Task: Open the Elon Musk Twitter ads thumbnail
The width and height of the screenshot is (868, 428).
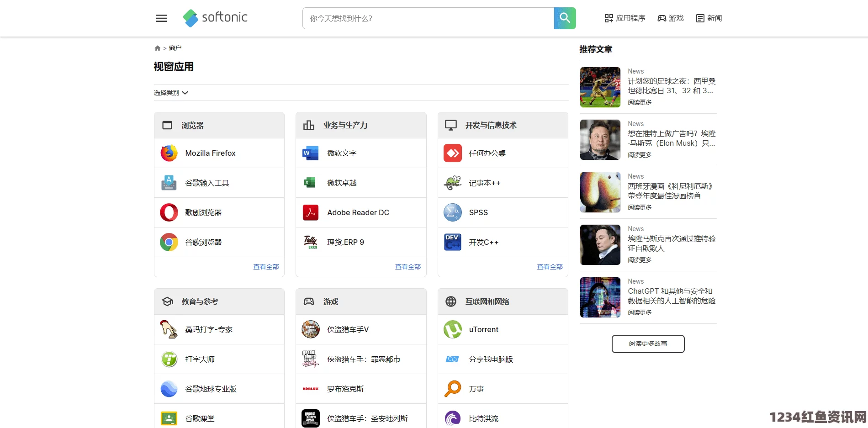Action: (600, 140)
